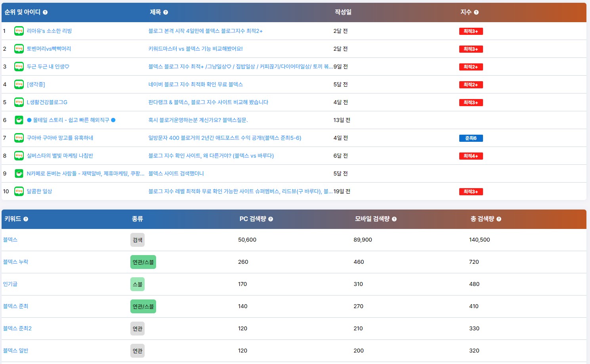This screenshot has height=364, width=590.
Task: Click total search value 140,500
Action: click(x=479, y=240)
